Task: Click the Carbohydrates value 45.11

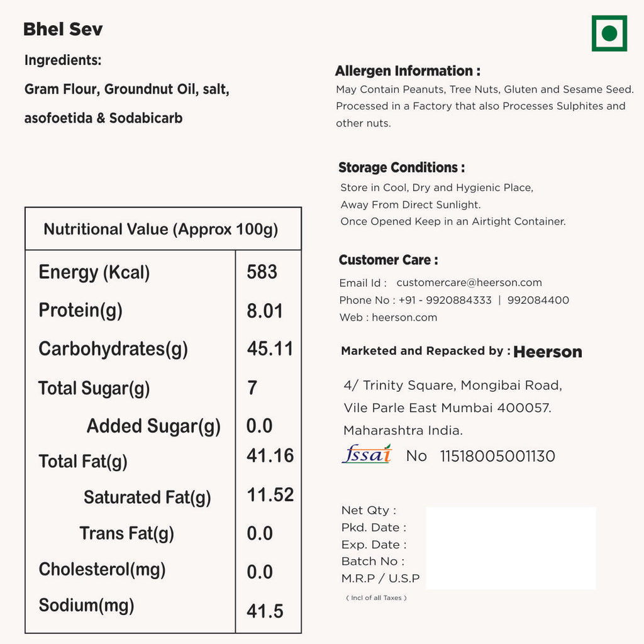Action: click(x=270, y=349)
